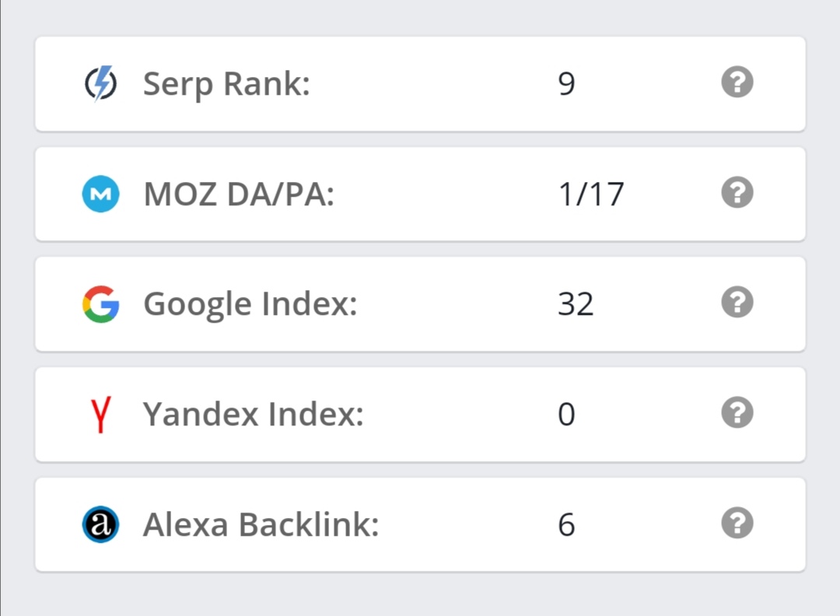Click the Yandex Index label text
Image resolution: width=840 pixels, height=616 pixels.
[x=254, y=414]
